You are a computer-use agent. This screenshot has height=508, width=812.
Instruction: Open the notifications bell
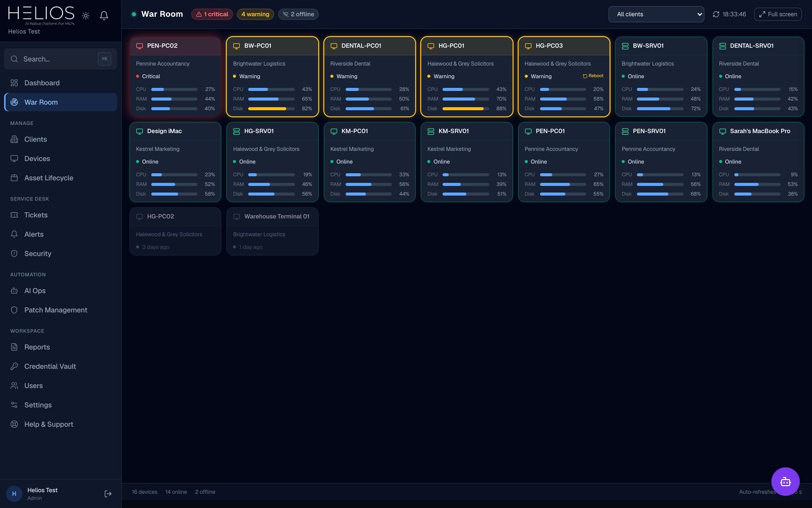[104, 16]
